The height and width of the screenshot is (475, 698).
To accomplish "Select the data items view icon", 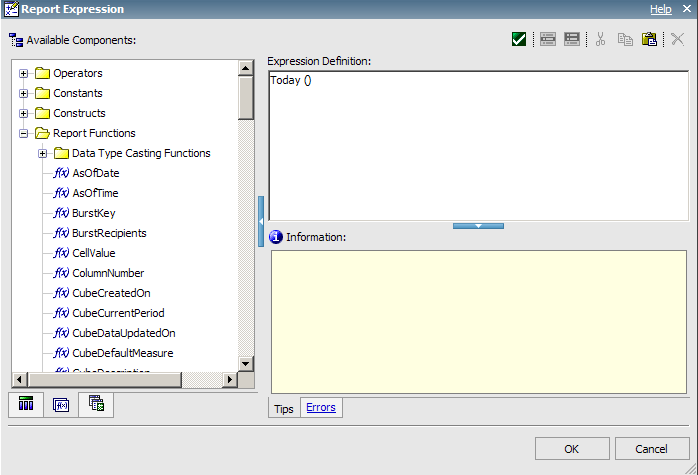I will (x=27, y=404).
